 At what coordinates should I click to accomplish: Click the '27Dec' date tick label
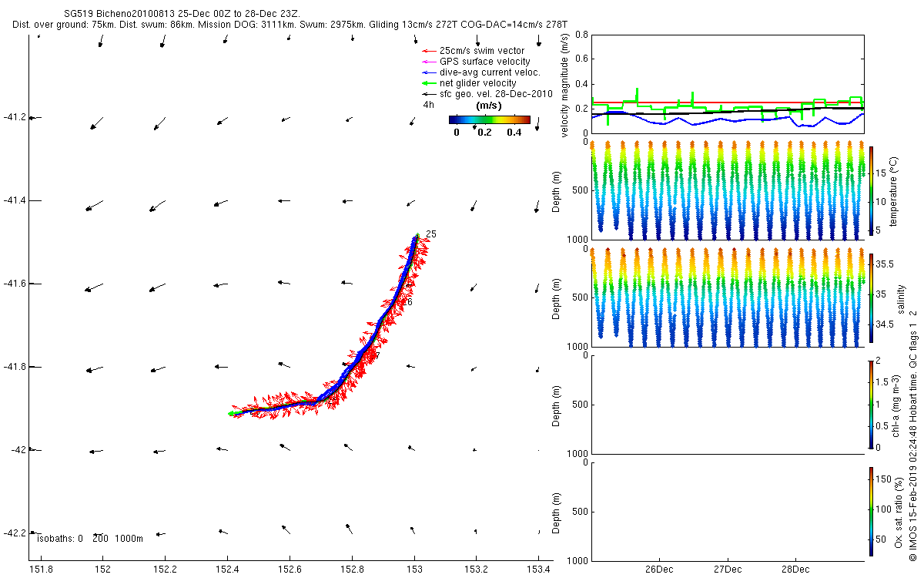pyautogui.click(x=727, y=570)
